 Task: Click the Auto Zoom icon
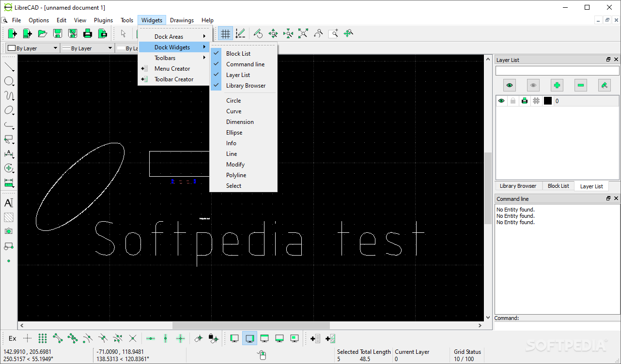coord(303,33)
